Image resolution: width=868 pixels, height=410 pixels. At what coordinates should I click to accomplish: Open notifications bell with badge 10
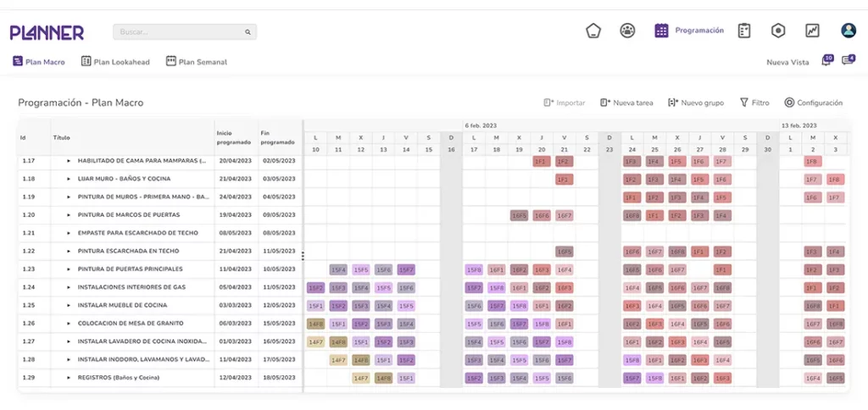tap(826, 61)
